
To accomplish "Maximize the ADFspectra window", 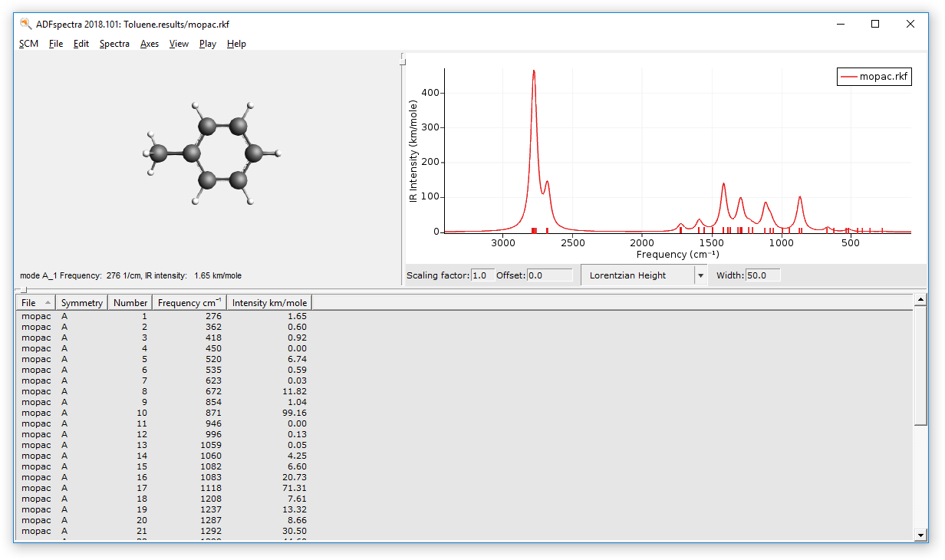I will pos(875,24).
